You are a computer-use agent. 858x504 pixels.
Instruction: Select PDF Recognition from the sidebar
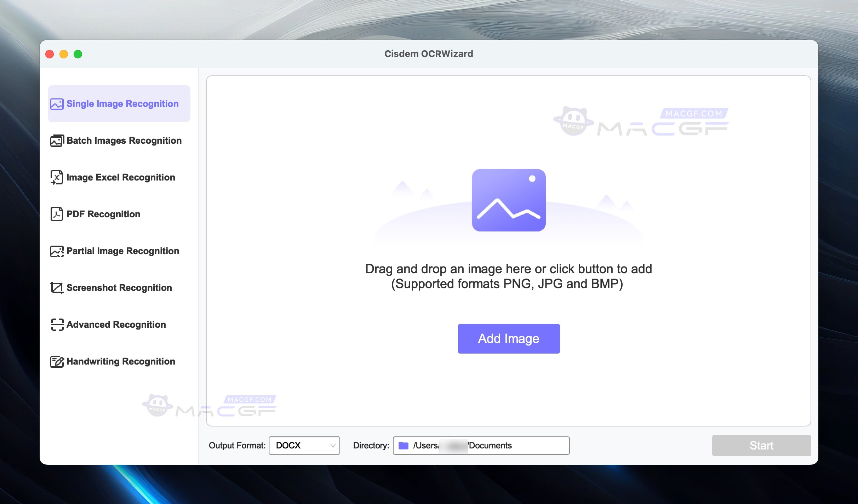point(103,214)
